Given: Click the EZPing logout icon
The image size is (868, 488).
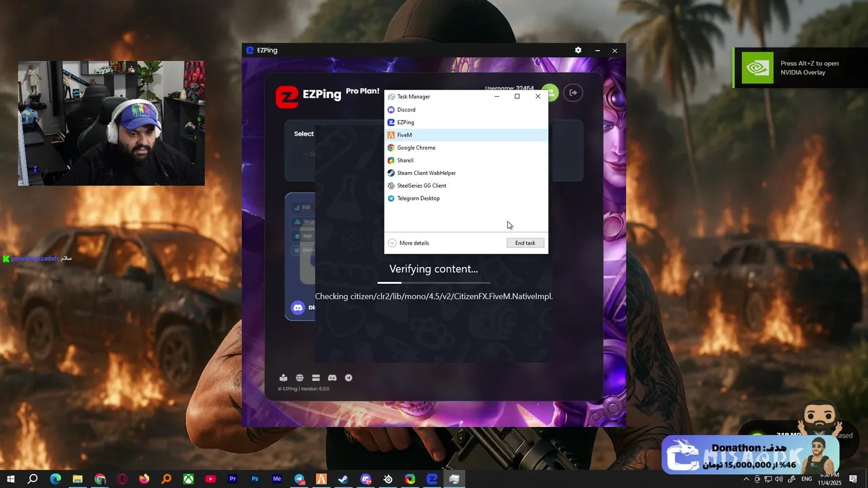Looking at the screenshot, I should (573, 93).
